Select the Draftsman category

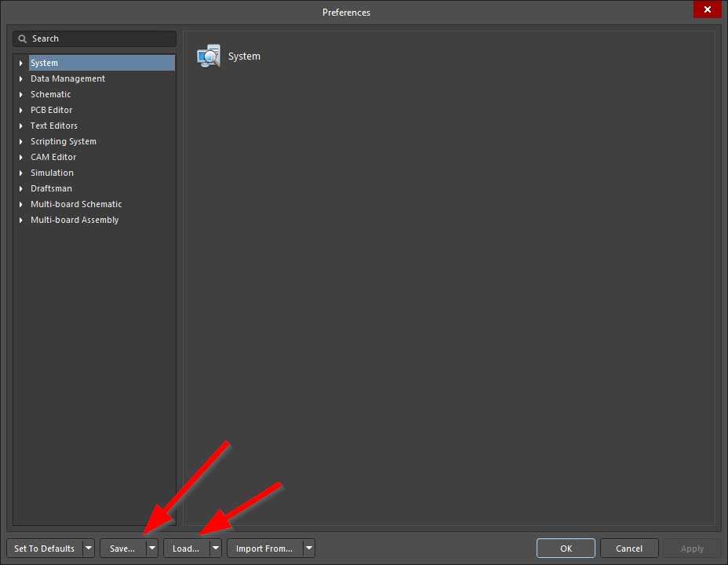pos(51,188)
